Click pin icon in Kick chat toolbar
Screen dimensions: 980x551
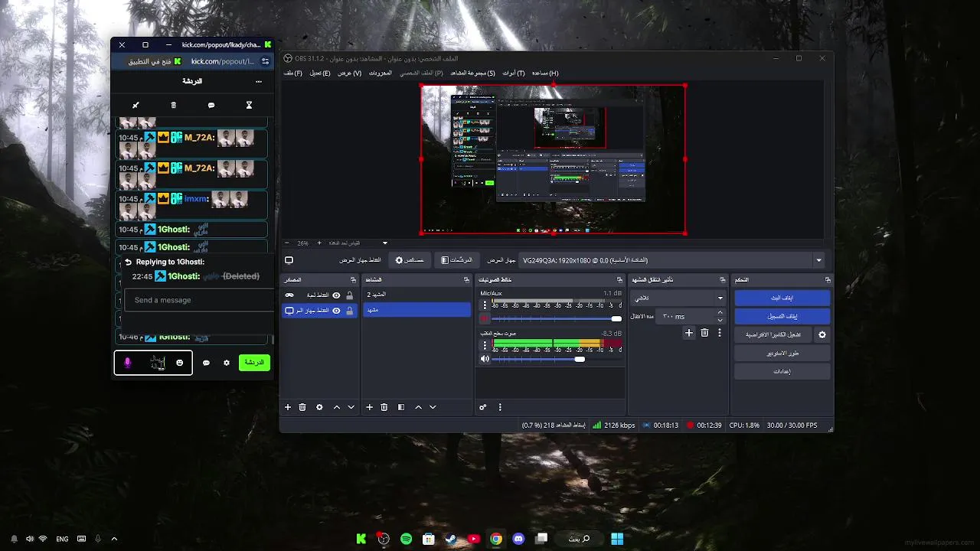[136, 105]
